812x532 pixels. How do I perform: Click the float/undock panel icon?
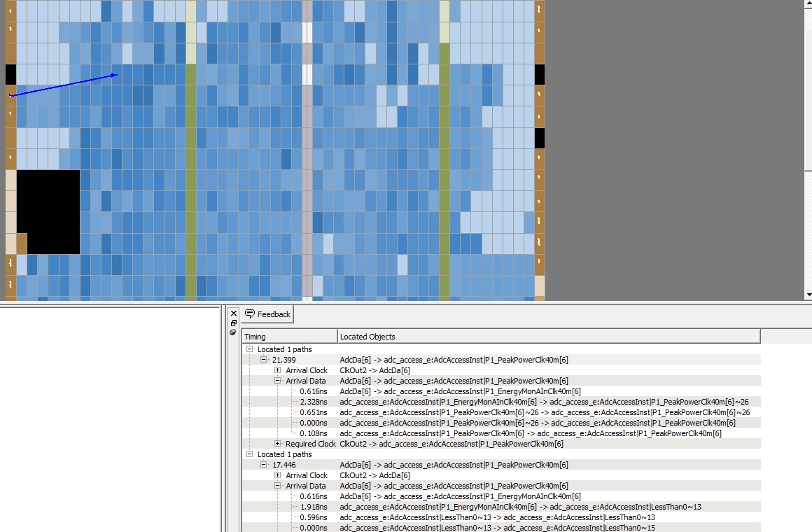234,323
